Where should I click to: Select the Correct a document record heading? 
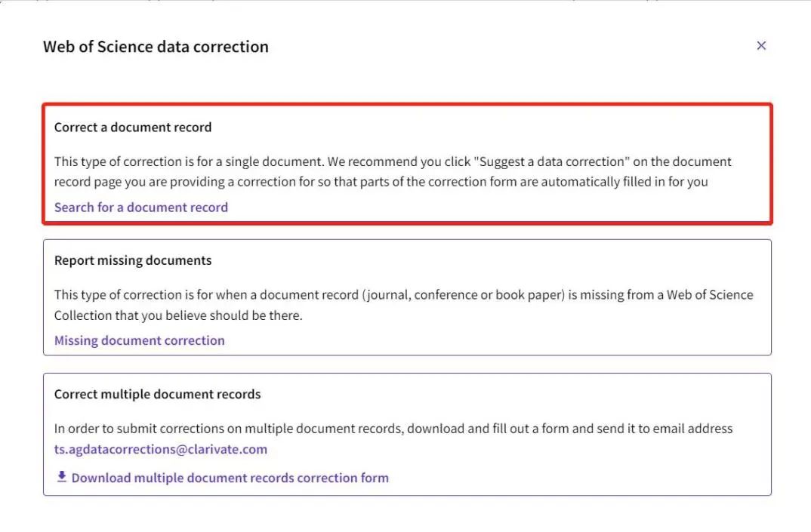point(133,128)
